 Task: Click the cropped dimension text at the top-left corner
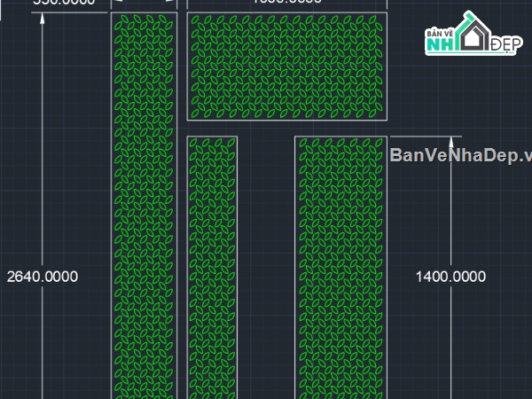pyautogui.click(x=64, y=3)
